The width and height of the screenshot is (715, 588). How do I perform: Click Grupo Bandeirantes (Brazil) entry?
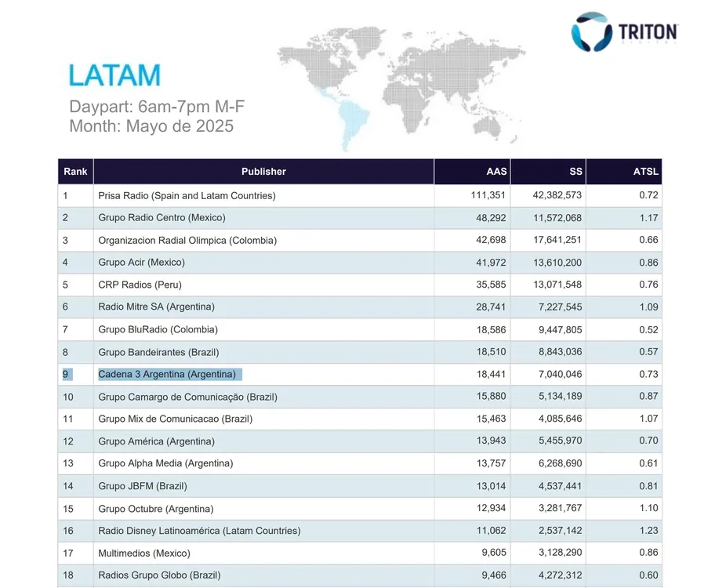click(158, 352)
